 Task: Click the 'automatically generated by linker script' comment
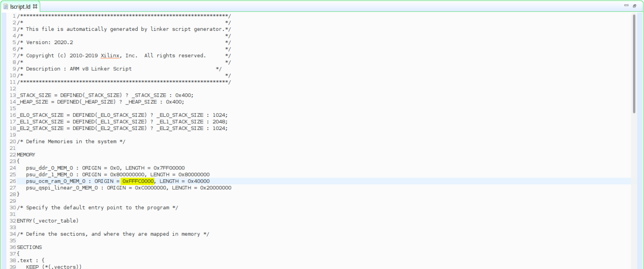coord(124,29)
